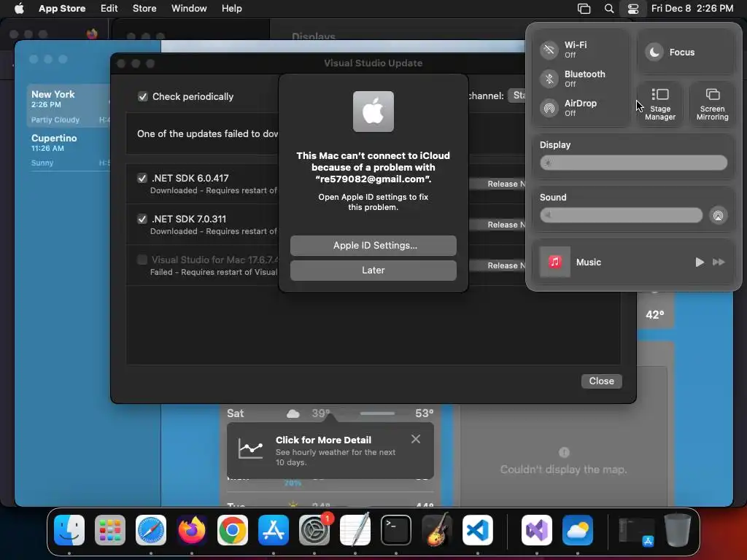747x560 pixels.
Task: Open Screen Mirroring options
Action: [x=712, y=104]
